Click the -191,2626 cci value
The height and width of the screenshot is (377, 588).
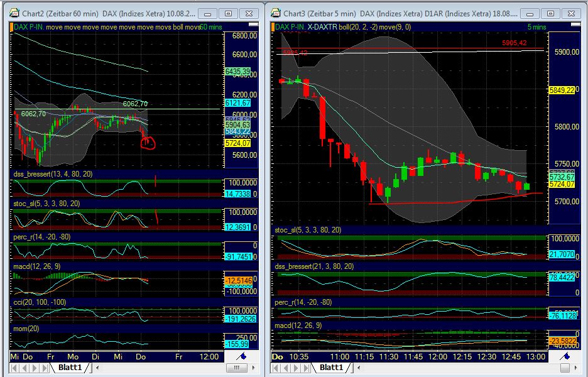(241, 319)
